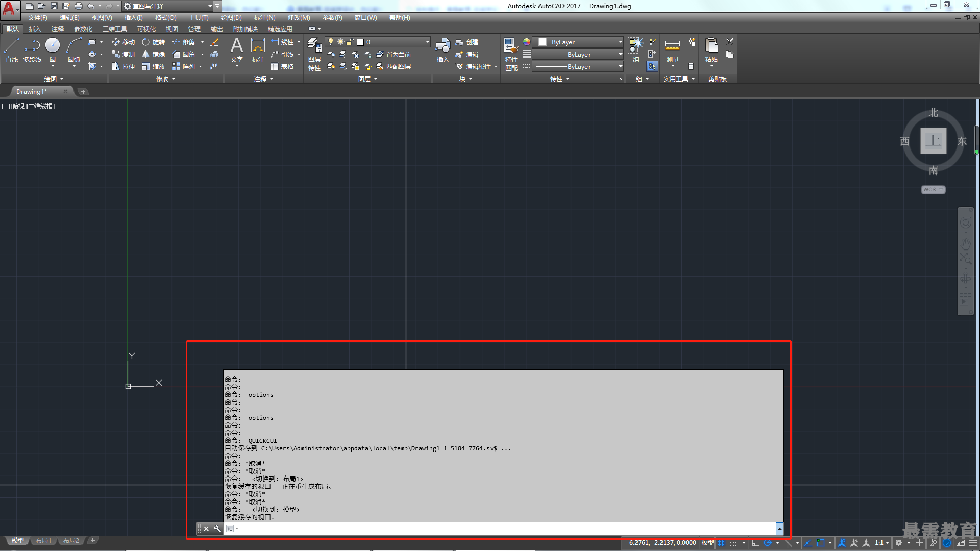Screen dimensions: 980x551
Task: Toggle Model space (模型) status bar button
Action: [708, 543]
